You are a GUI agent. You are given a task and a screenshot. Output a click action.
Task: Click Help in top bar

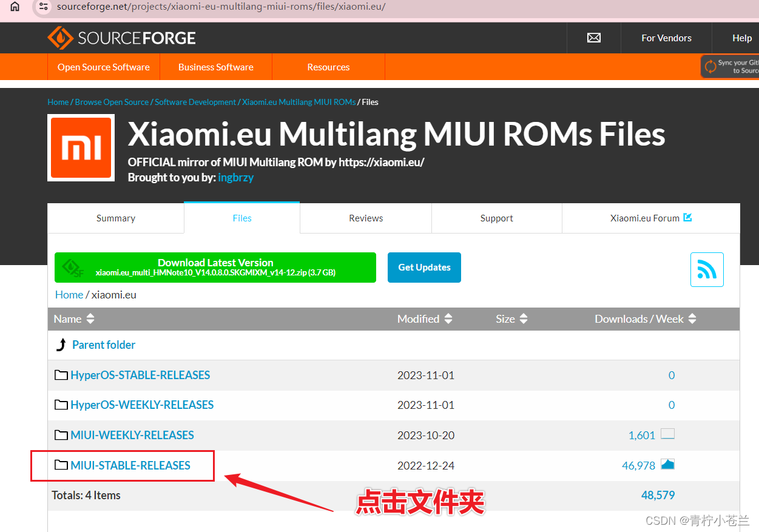click(x=742, y=38)
